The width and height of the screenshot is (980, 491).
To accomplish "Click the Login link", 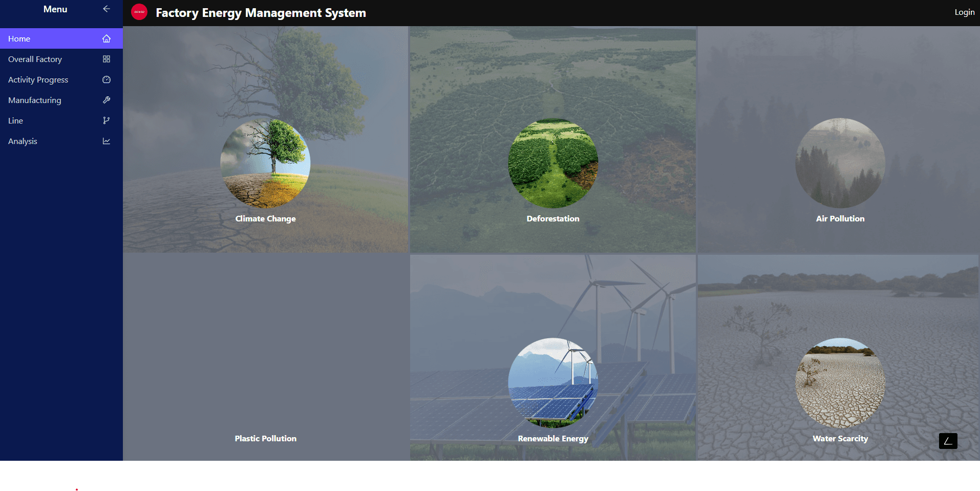I will click(x=964, y=12).
